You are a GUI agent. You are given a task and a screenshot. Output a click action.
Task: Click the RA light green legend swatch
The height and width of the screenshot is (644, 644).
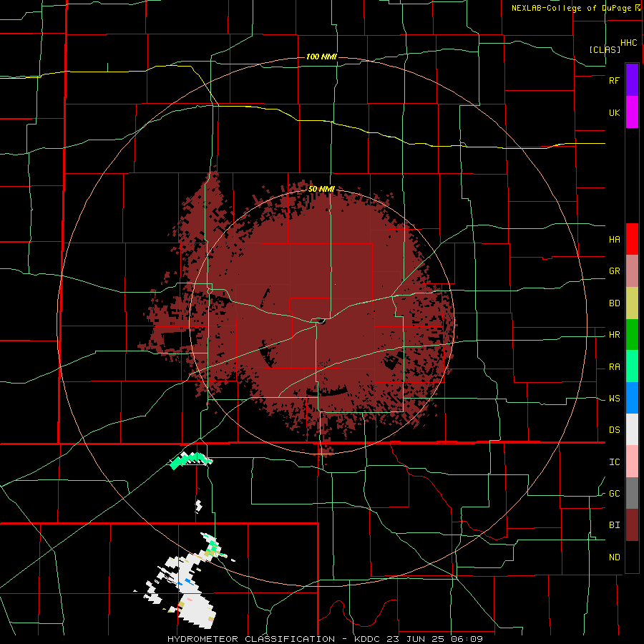coord(632,366)
